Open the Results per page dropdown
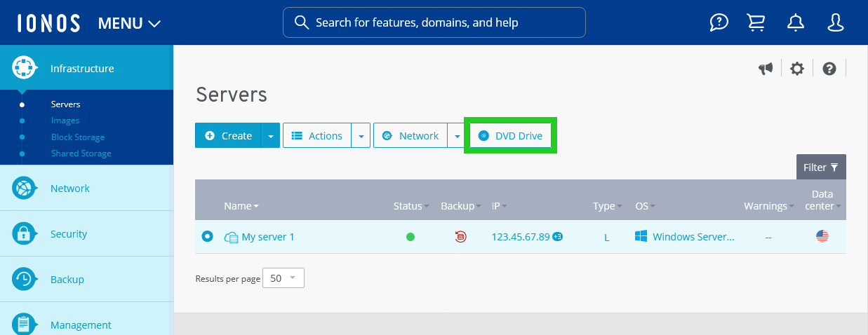 coord(283,278)
